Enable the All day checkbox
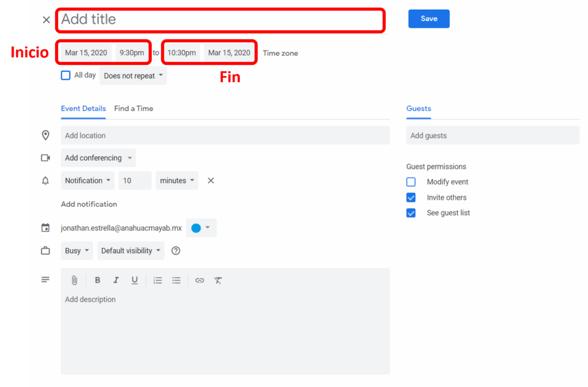 coord(66,75)
